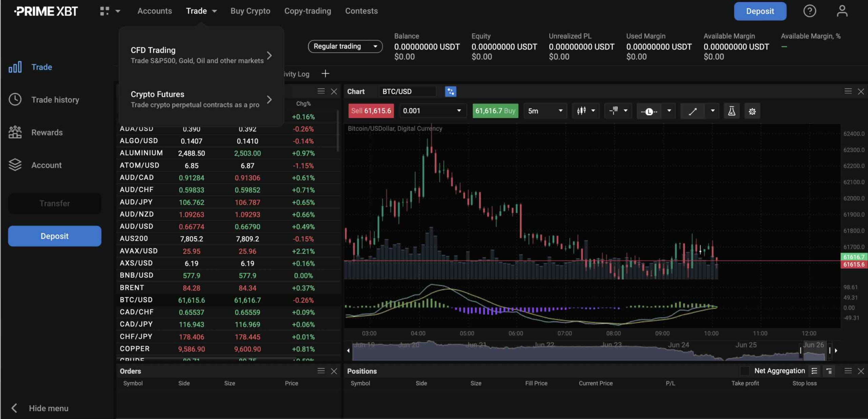Expand the chart type dropdown arrow
Viewport: 868px width, 419px height.
click(x=593, y=111)
